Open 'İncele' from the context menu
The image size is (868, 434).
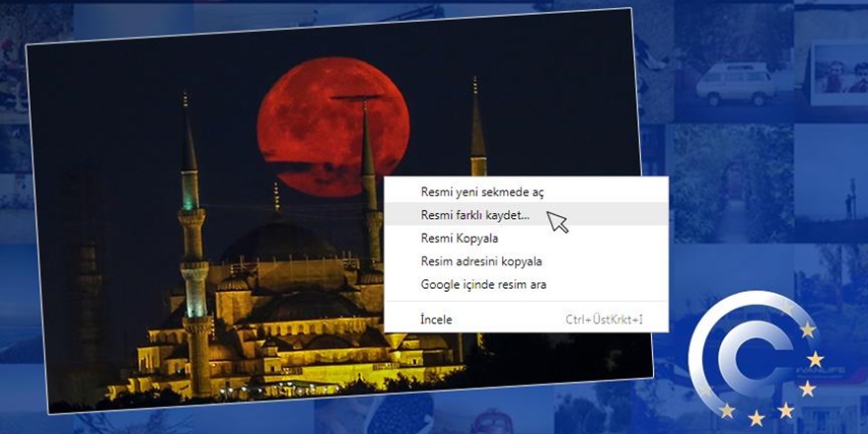[436, 320]
